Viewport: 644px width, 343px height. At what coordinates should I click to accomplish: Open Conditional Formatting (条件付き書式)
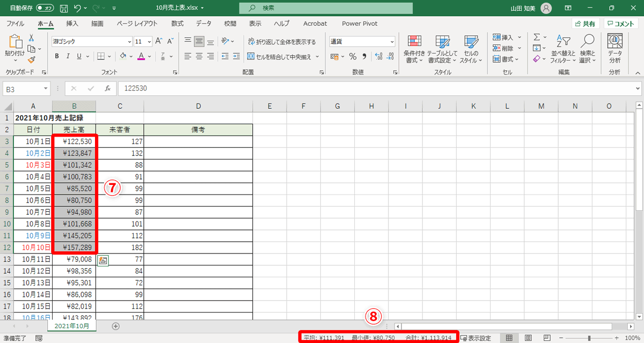pos(414,49)
